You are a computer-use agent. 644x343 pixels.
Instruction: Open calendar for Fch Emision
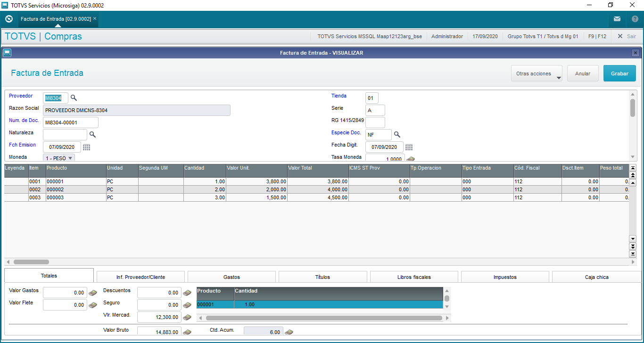86,147
